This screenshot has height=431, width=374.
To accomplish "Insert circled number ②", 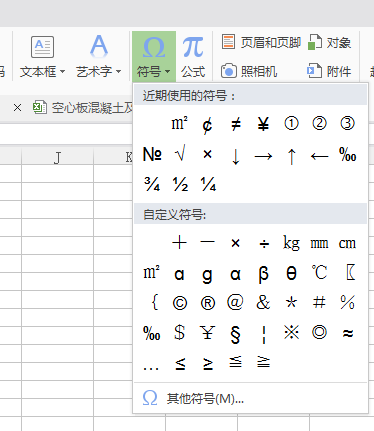I will (319, 123).
